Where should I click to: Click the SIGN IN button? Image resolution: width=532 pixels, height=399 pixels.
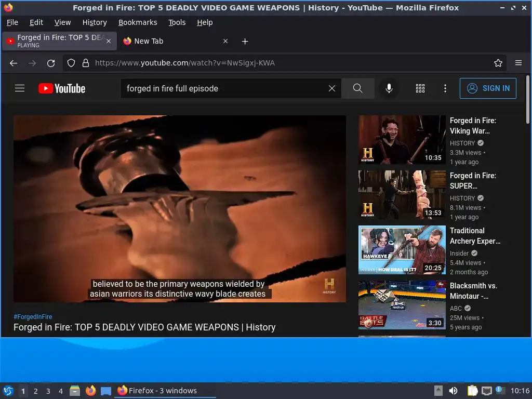[x=488, y=88]
